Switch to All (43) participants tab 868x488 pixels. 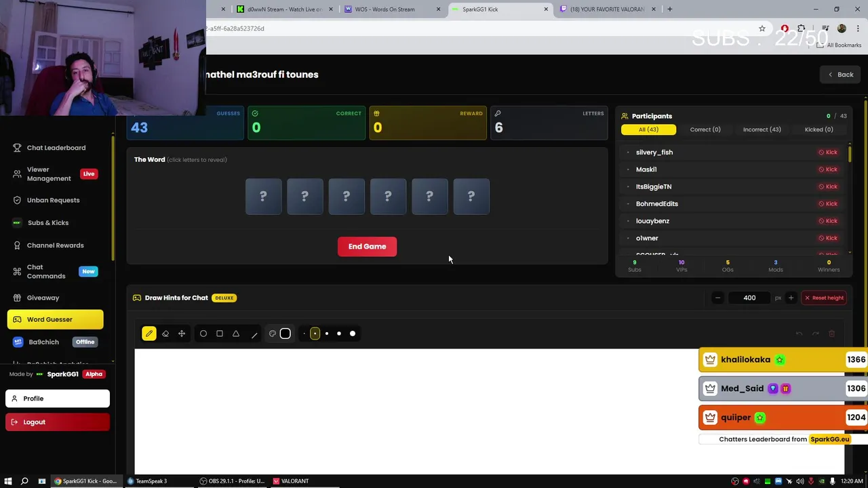648,129
